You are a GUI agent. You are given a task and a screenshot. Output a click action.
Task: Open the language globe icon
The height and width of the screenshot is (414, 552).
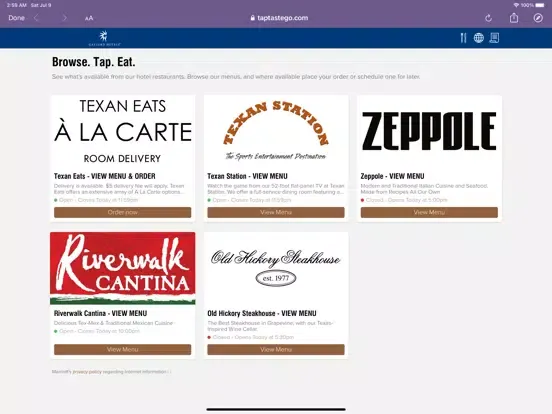pos(478,38)
